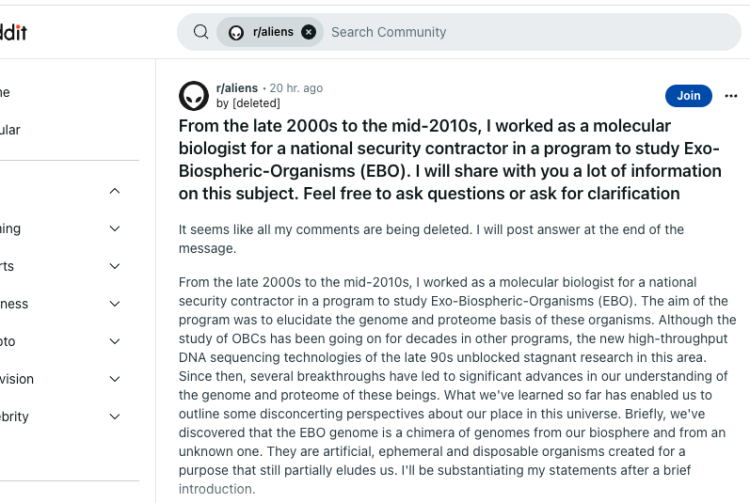
Task: Expand the sidebar section ending in 'rts'
Action: tap(115, 266)
